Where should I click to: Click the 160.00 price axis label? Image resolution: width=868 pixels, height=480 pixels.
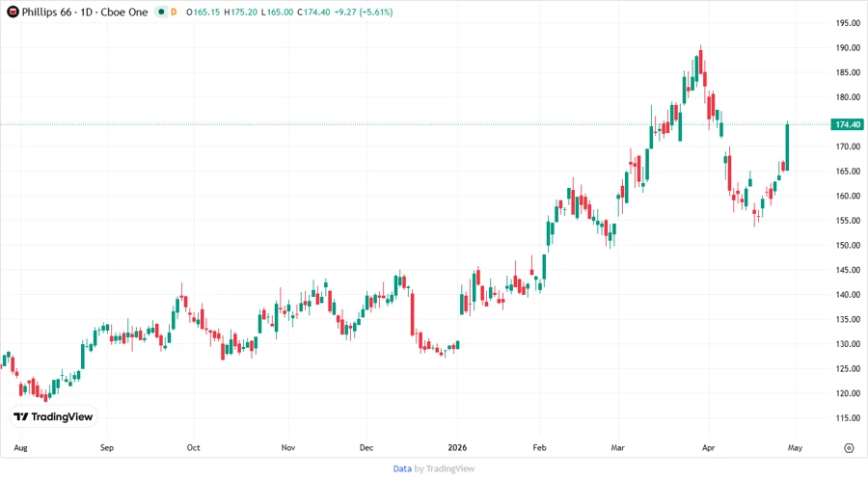click(848, 196)
